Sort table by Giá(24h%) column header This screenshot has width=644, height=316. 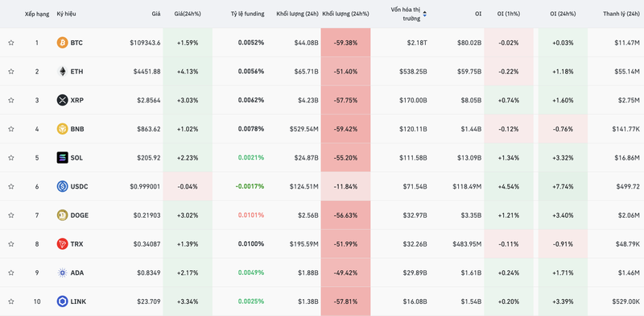[188, 14]
